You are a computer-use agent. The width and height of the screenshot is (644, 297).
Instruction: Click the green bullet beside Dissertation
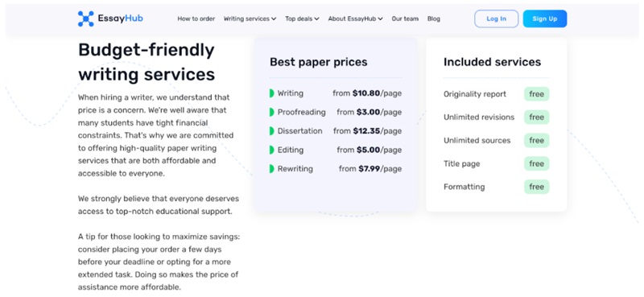pyautogui.click(x=271, y=131)
